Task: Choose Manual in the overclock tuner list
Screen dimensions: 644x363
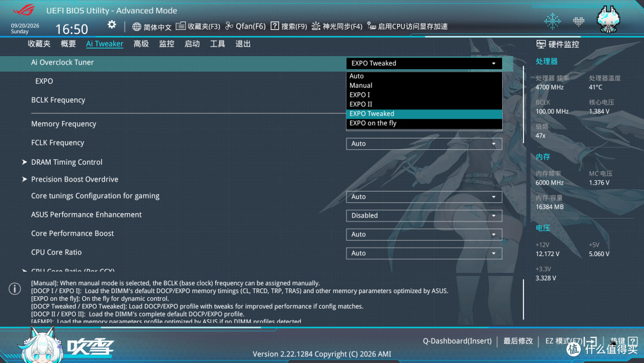Action: coord(424,85)
